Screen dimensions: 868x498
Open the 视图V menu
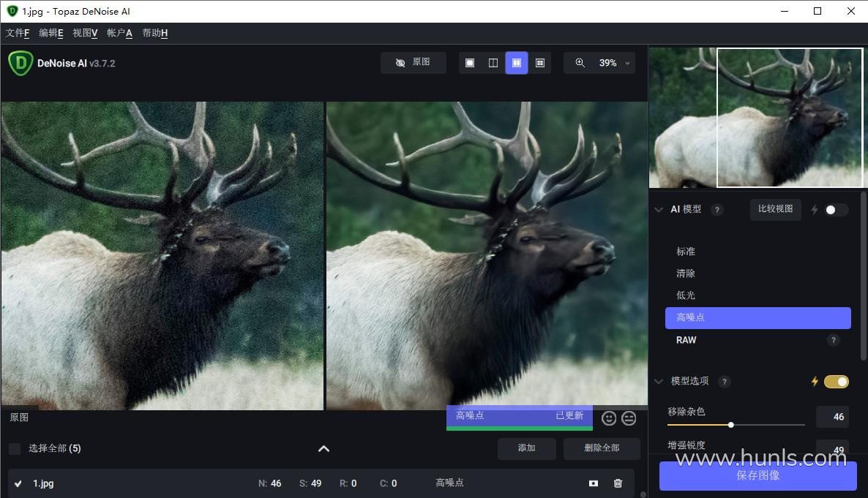coord(85,33)
